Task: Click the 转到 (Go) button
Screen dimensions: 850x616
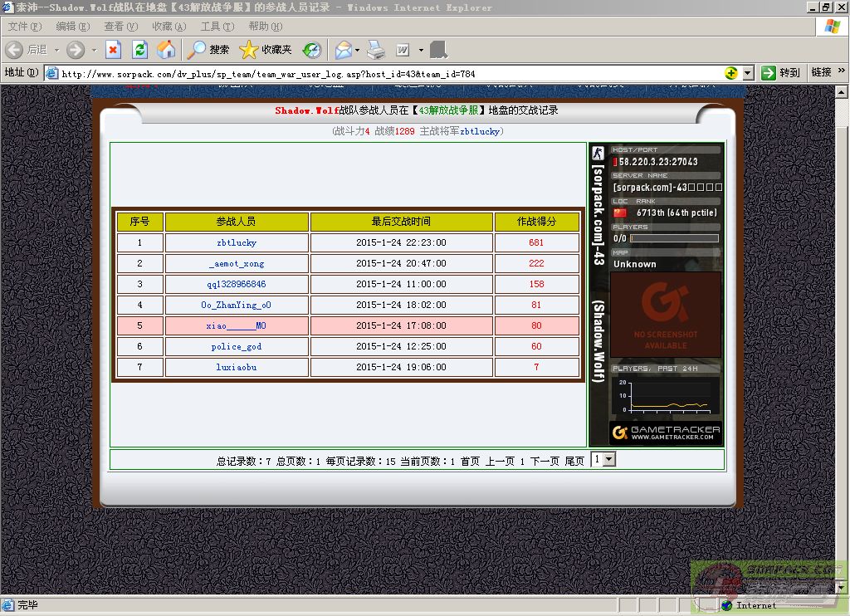Action: click(x=781, y=73)
